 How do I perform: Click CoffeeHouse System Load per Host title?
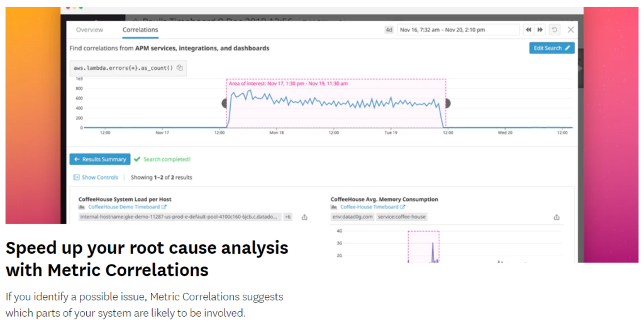tap(125, 199)
